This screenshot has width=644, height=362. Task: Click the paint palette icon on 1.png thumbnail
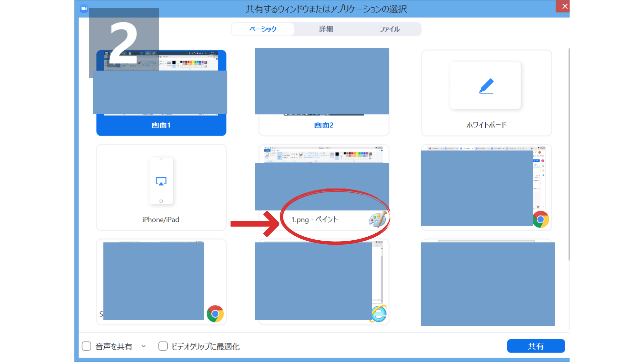pos(378,219)
